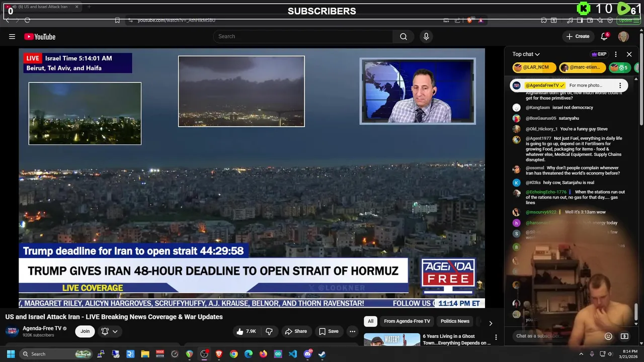Reload the page in browser toolbar

pyautogui.click(x=27, y=20)
